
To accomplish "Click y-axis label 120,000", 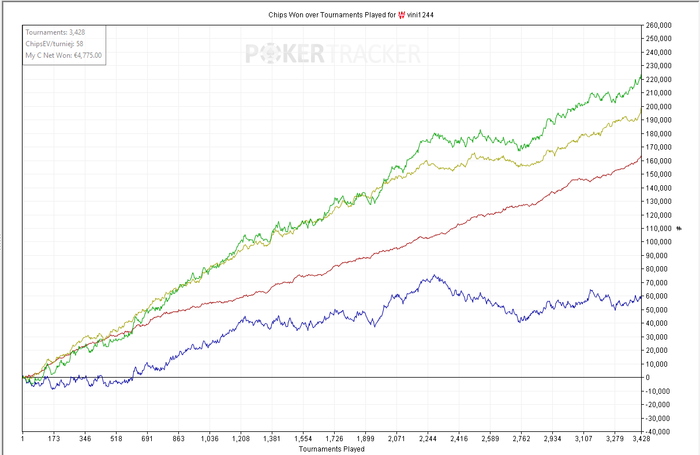I will [659, 215].
